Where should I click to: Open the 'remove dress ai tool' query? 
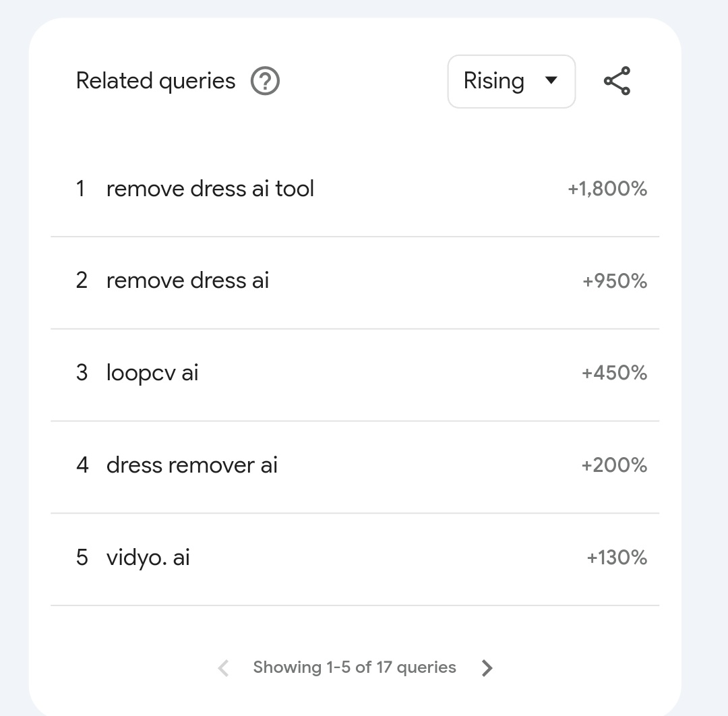coord(210,189)
